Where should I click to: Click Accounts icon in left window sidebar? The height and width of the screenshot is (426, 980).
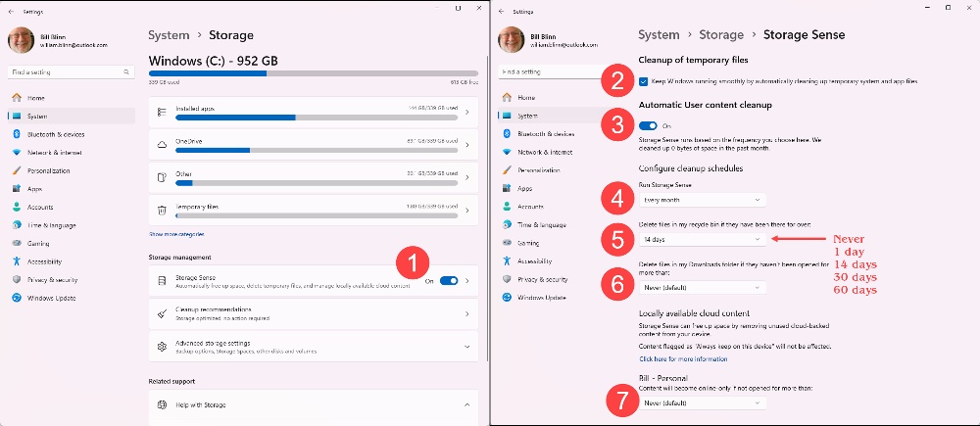point(17,207)
